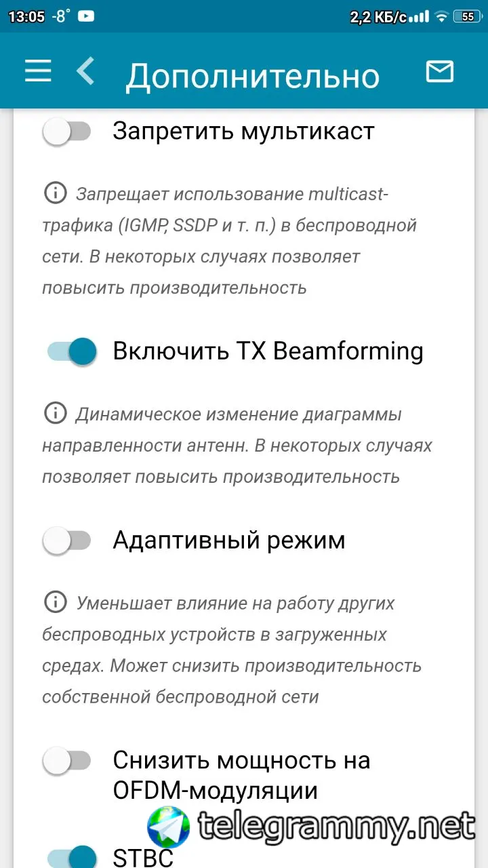Image resolution: width=488 pixels, height=868 pixels.
Task: Open the mail envelope icon
Action: click(439, 71)
